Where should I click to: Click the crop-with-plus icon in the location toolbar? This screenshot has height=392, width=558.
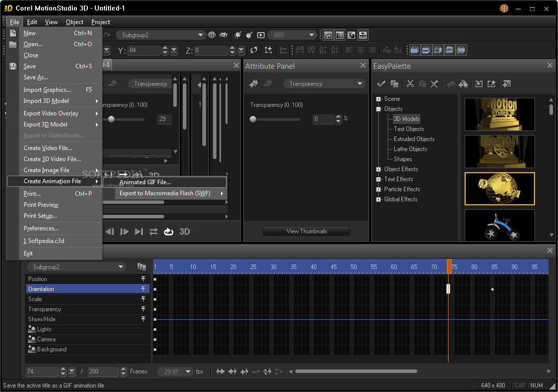(x=268, y=50)
